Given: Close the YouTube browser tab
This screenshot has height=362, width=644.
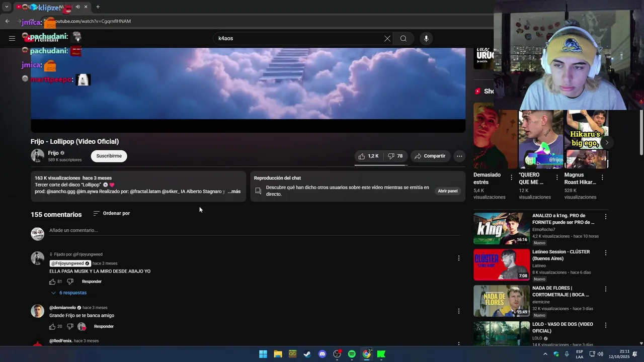Looking at the screenshot, I should pos(86,7).
